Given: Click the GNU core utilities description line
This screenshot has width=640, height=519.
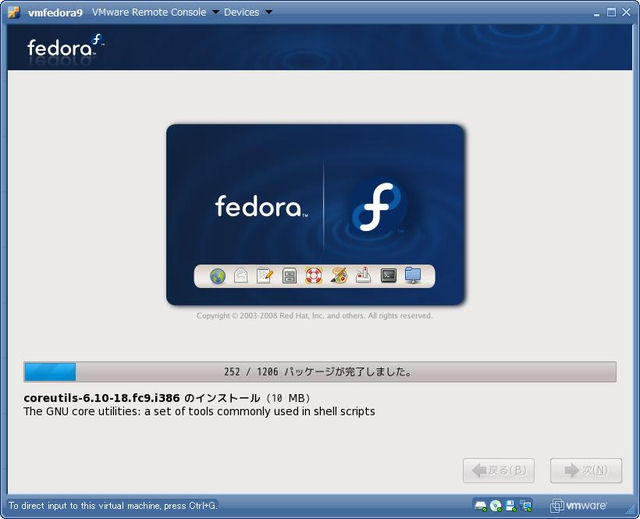Looking at the screenshot, I should [199, 411].
